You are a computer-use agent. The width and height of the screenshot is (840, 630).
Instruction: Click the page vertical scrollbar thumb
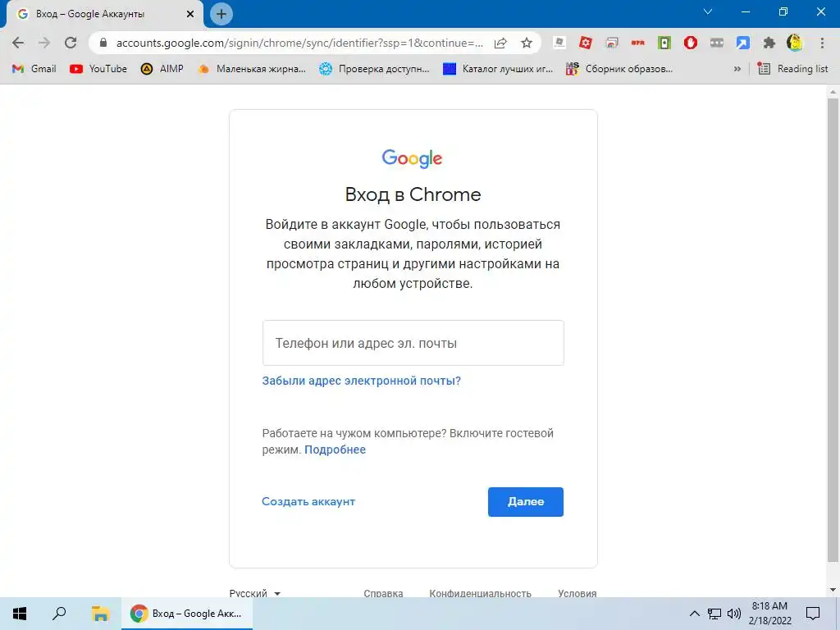pyautogui.click(x=833, y=331)
